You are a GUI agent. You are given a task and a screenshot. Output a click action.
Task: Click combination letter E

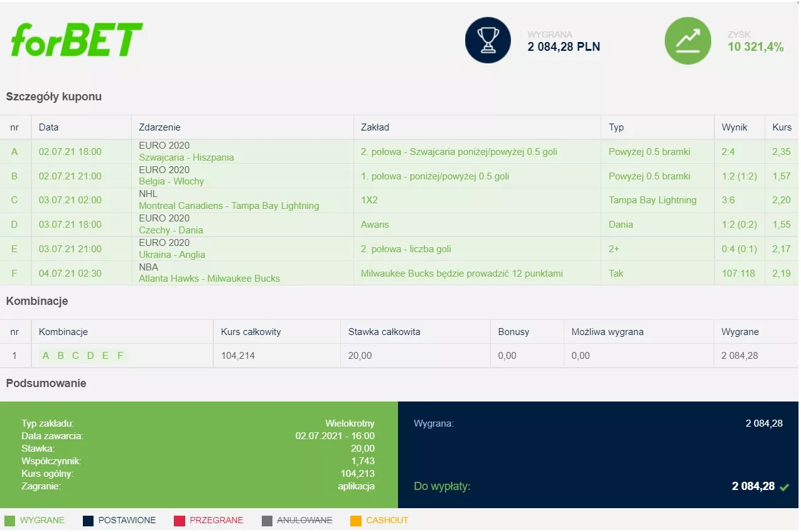click(x=105, y=356)
